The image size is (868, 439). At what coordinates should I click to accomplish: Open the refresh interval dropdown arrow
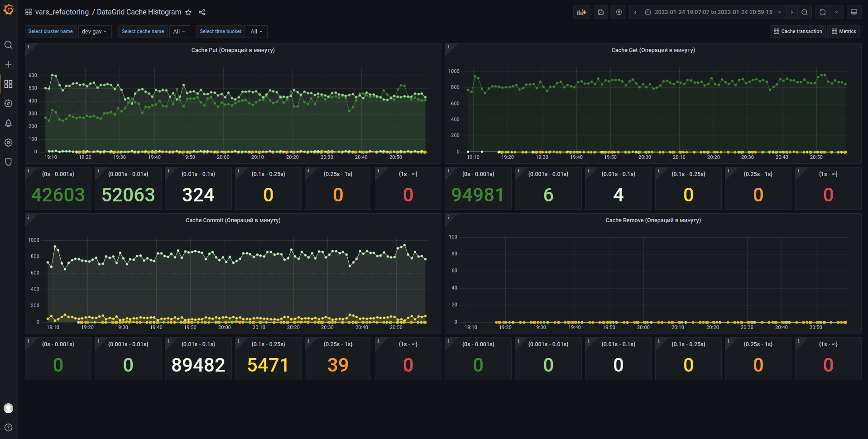(836, 12)
